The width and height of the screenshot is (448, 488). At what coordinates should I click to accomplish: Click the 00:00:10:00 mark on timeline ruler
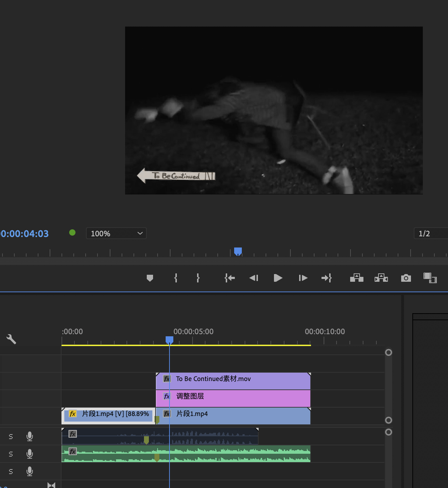pos(325,331)
